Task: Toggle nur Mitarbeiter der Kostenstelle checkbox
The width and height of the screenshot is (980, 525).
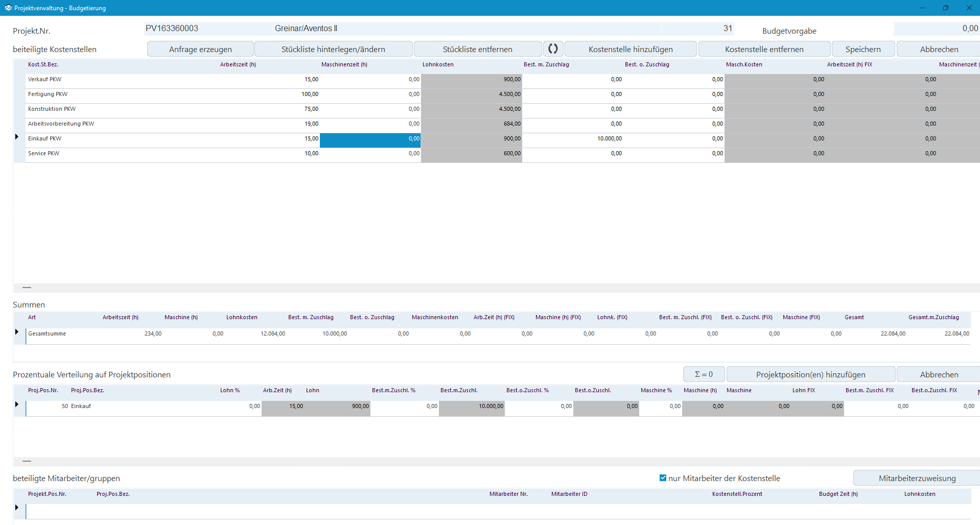Action: (663, 478)
